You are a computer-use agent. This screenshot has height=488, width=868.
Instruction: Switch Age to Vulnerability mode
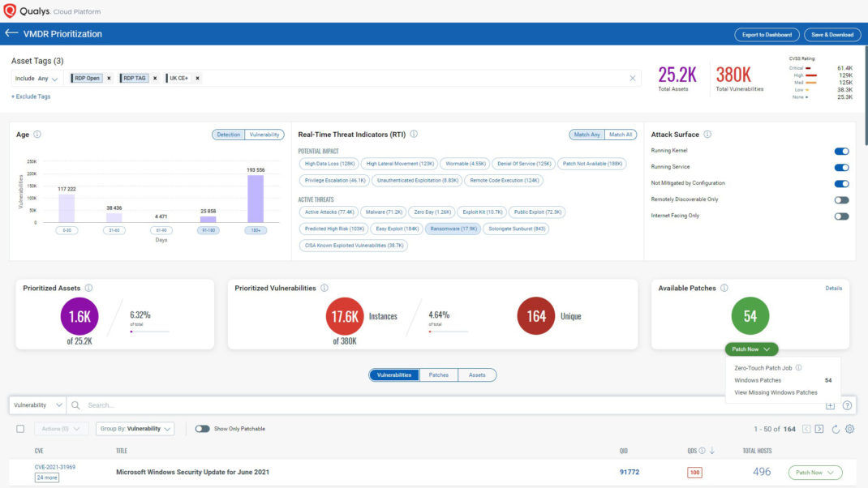click(264, 135)
